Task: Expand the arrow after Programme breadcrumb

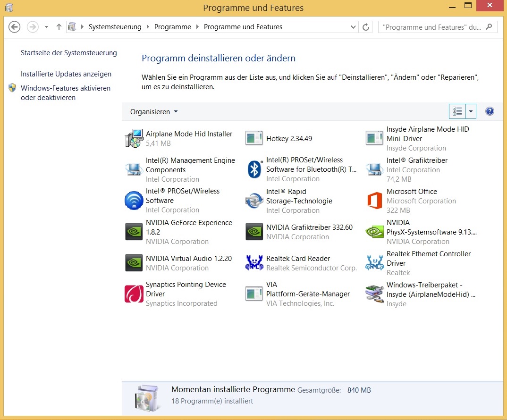Action: point(197,27)
